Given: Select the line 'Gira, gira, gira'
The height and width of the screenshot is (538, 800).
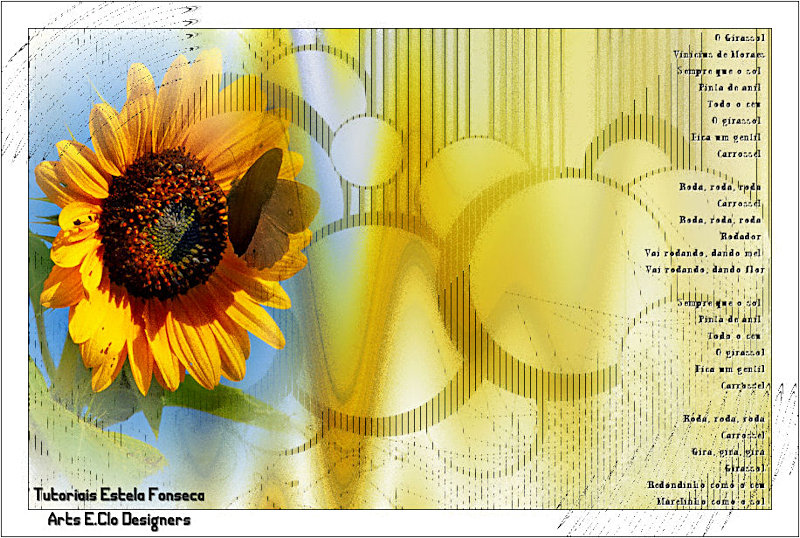Looking at the screenshot, I should point(728,452).
